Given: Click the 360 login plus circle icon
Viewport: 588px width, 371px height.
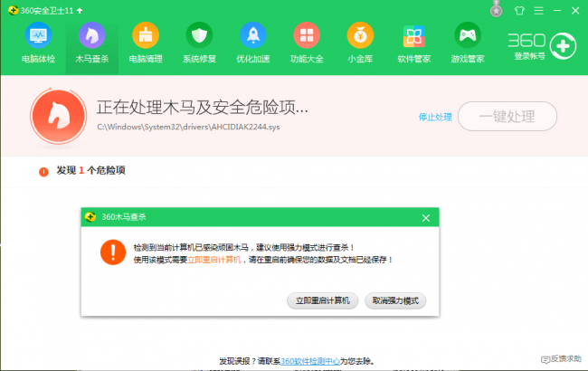Looking at the screenshot, I should (x=563, y=46).
